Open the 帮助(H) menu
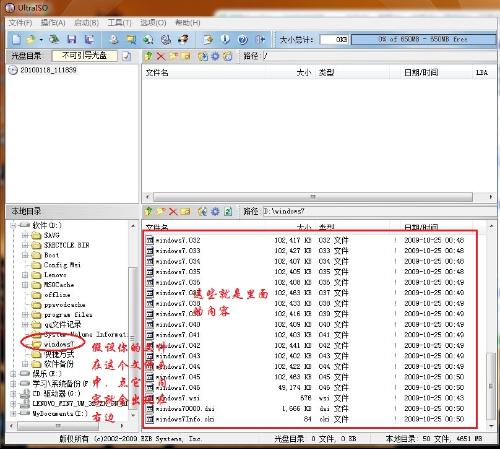Image resolution: width=500 pixels, height=449 pixels. 188,23
